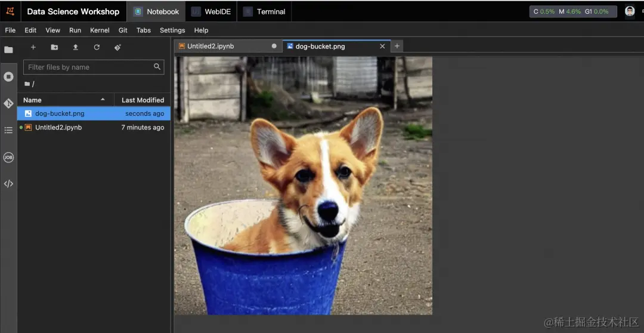644x333 pixels.
Task: Open the Edit menu
Action: tap(30, 30)
